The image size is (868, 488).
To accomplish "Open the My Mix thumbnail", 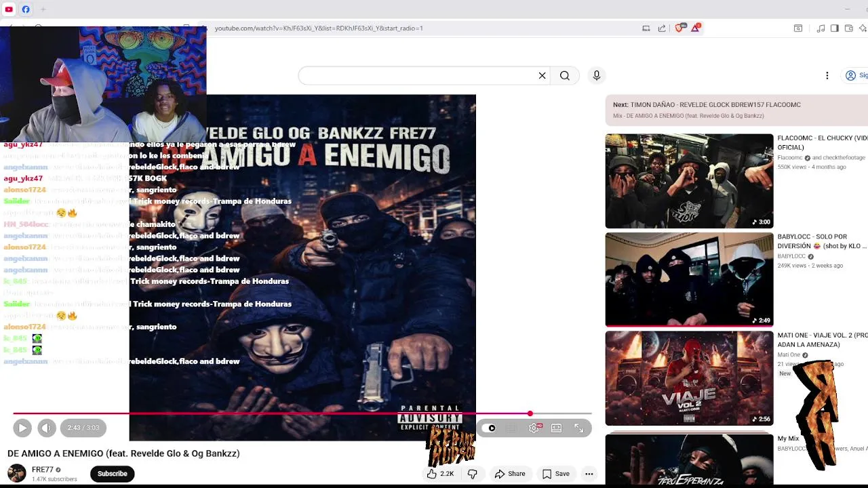I will (689, 459).
